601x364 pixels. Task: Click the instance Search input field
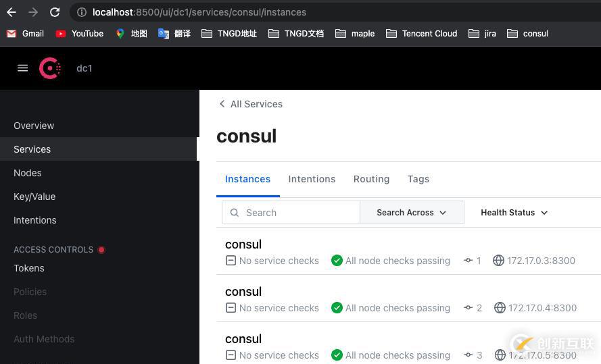297,213
